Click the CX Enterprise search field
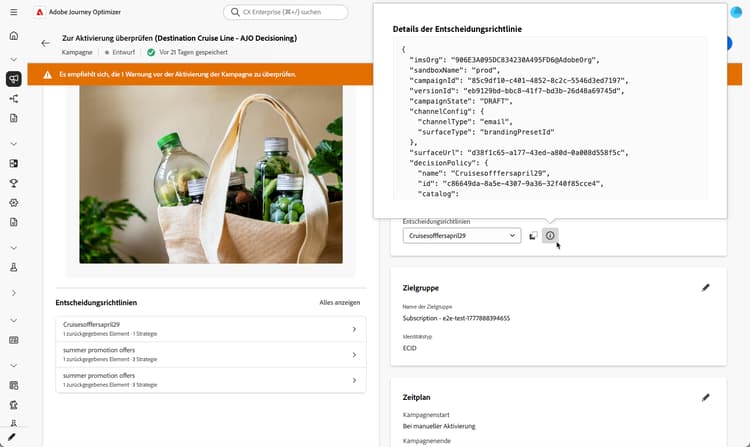 pos(286,12)
